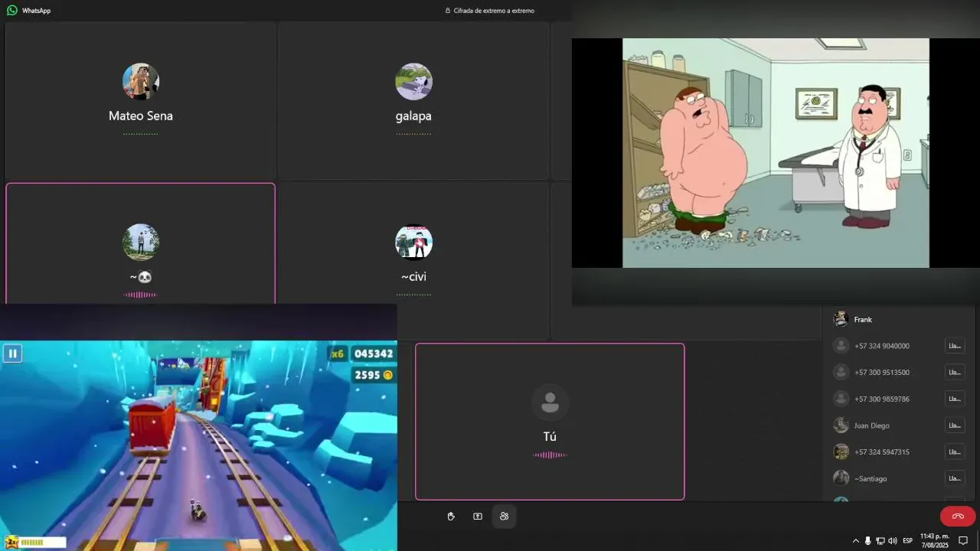980x551 pixels.
Task: Select galapa's participant tile
Action: pos(413,100)
